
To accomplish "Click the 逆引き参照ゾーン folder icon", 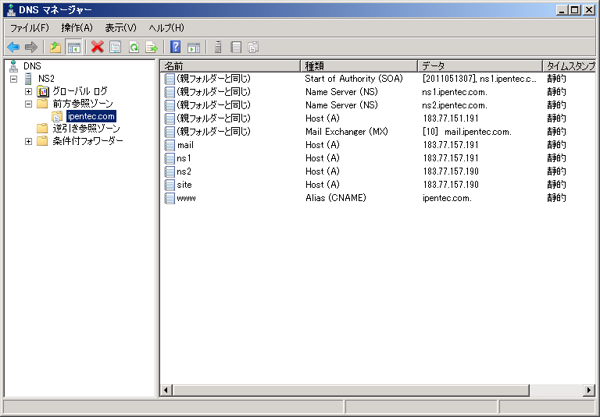I will pyautogui.click(x=42, y=129).
